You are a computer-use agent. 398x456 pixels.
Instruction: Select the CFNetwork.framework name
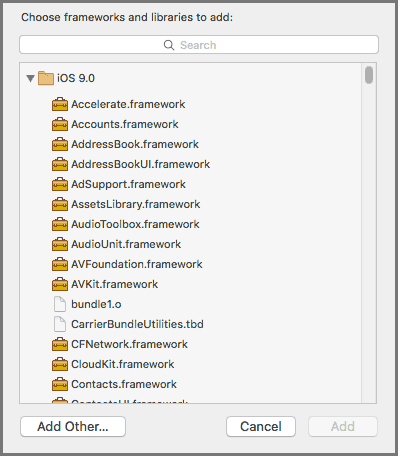tap(129, 344)
